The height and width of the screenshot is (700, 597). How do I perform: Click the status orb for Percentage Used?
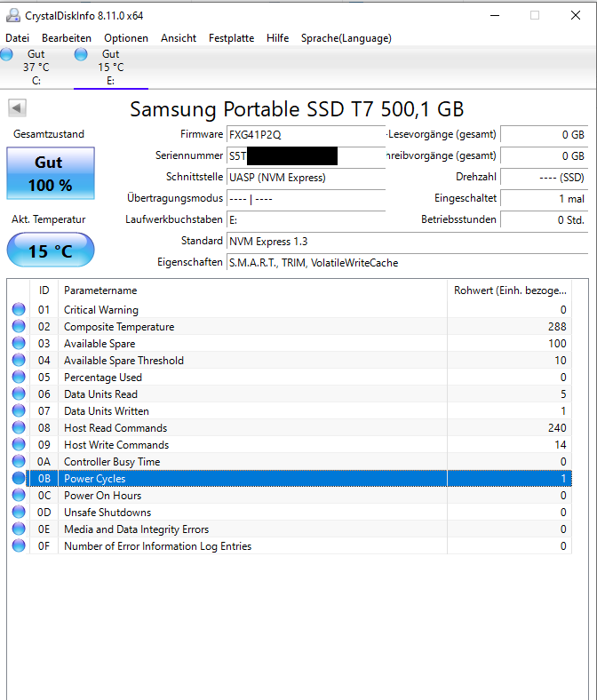[19, 378]
